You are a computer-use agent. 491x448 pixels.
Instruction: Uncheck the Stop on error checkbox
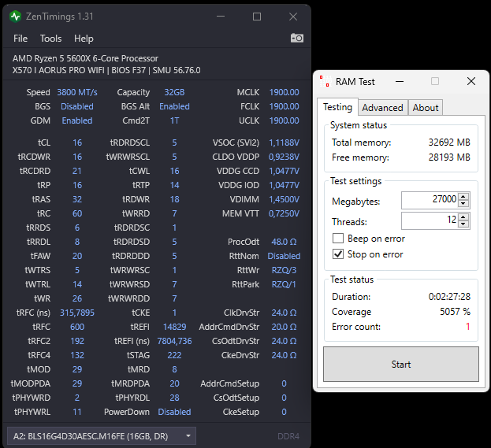(338, 254)
